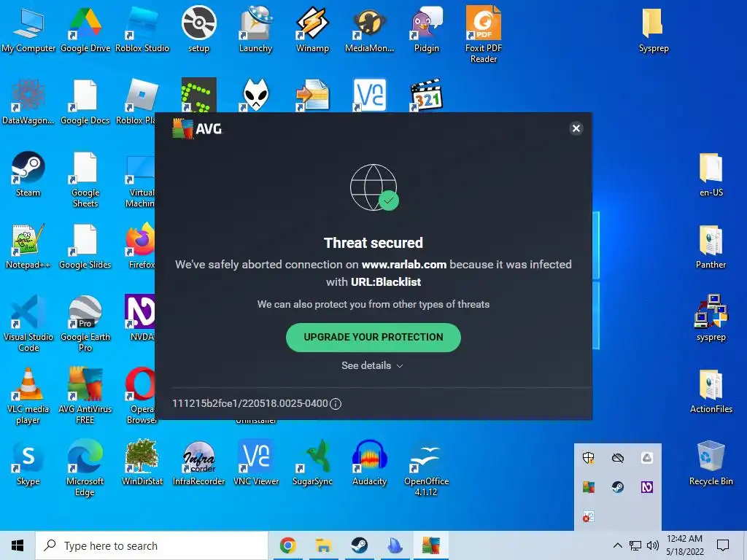Select Visual Studio Code desktop icon
This screenshot has width=747, height=560.
[x=28, y=324]
